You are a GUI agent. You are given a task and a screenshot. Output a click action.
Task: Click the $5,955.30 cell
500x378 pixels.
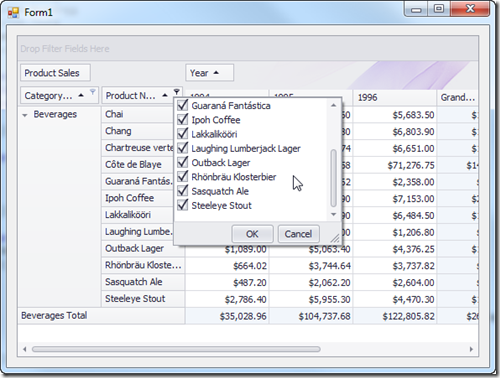click(311, 299)
